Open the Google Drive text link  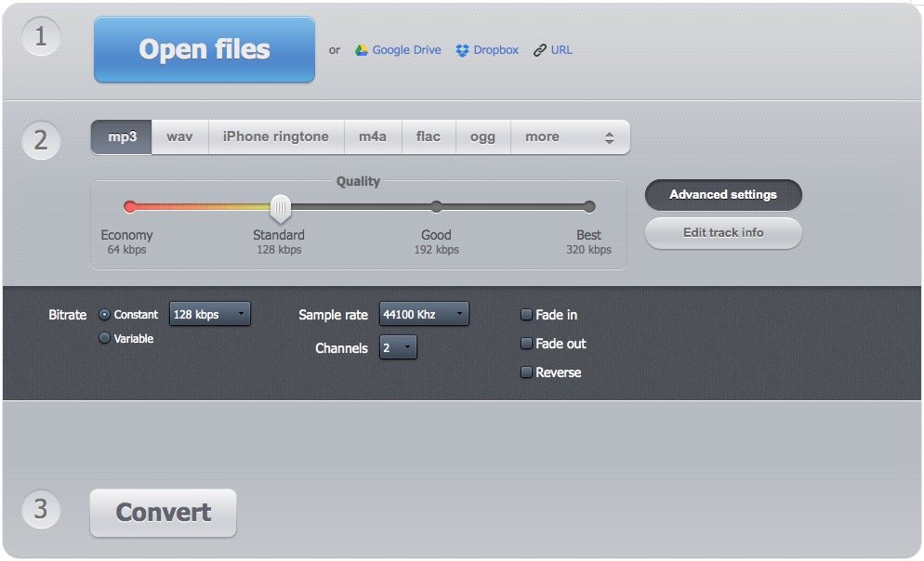[406, 50]
